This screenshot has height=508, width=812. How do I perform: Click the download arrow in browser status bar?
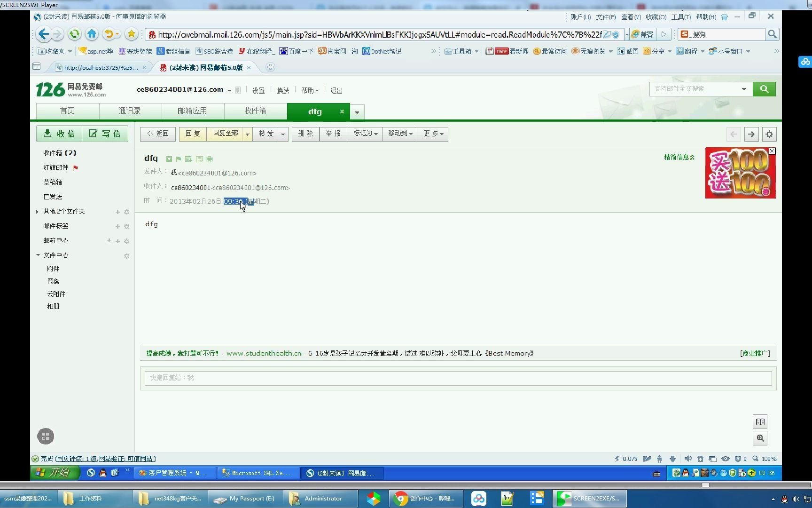(x=672, y=459)
